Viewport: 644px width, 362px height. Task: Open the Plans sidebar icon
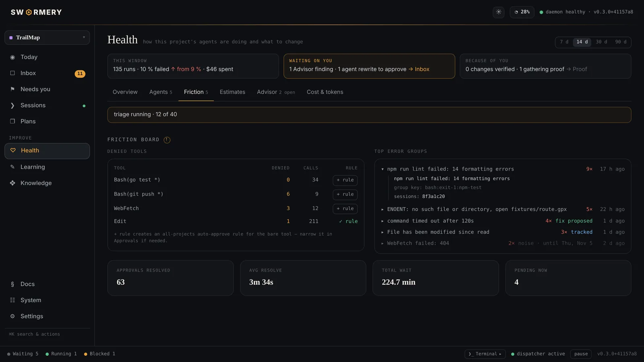[x=12, y=121]
